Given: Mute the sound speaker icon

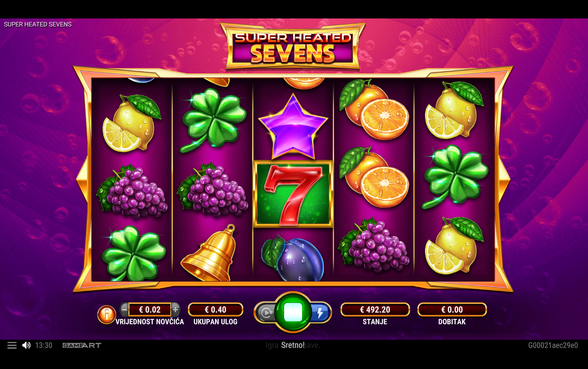Looking at the screenshot, I should (x=27, y=345).
